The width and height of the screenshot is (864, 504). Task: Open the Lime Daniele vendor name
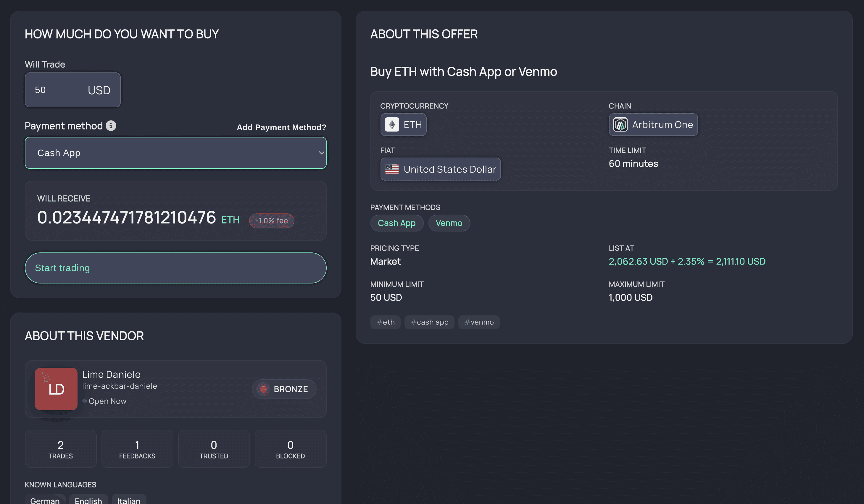point(112,375)
